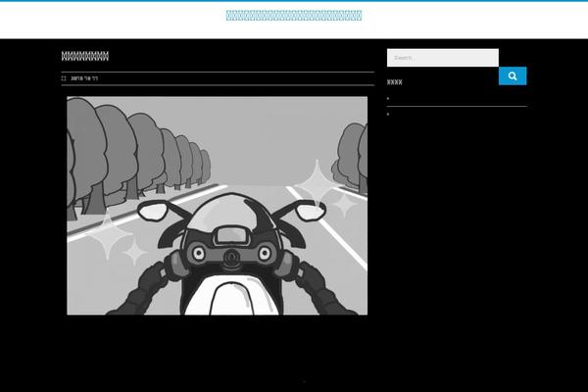588x392 pixels.
Task: Click the large sparkle on the left road
Action: (x=107, y=236)
